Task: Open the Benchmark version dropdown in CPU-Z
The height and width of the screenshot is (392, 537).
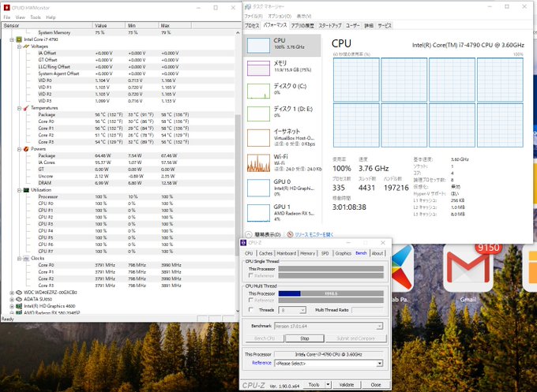Action: point(329,327)
